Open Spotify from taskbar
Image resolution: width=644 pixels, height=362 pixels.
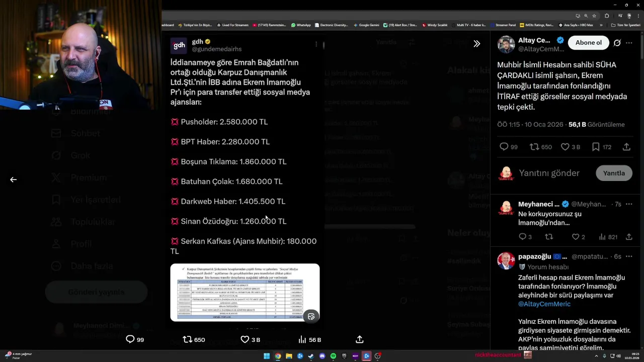[333, 356]
